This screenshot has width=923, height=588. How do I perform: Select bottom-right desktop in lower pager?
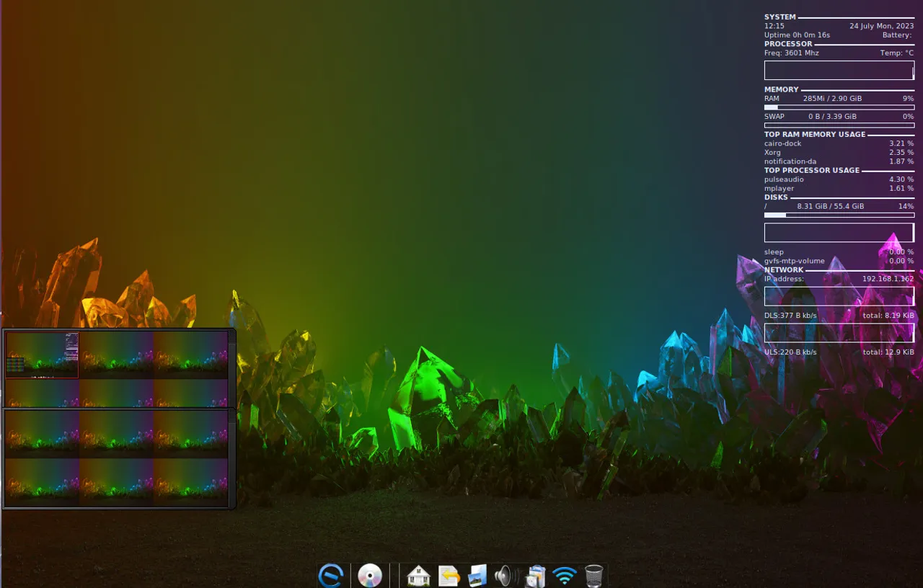[190, 481]
